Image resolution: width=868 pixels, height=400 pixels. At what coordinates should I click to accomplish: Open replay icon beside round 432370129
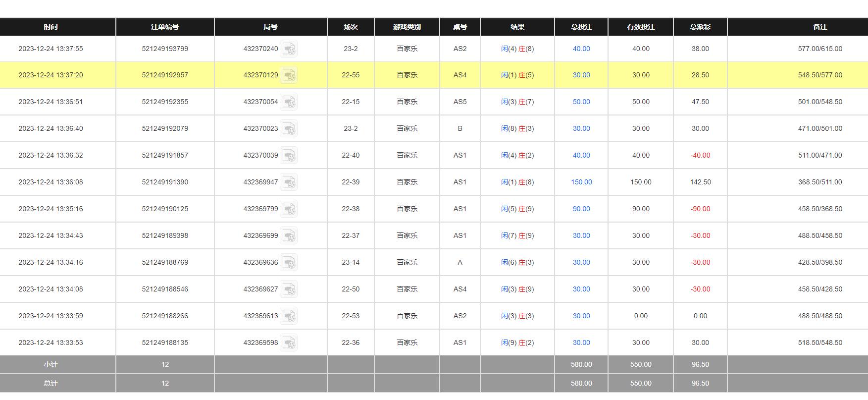pyautogui.click(x=289, y=75)
